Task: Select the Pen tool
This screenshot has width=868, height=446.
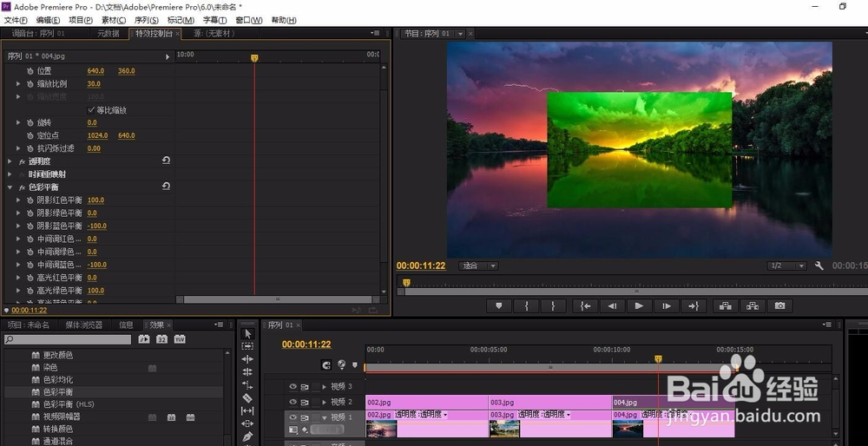Action: [x=247, y=436]
